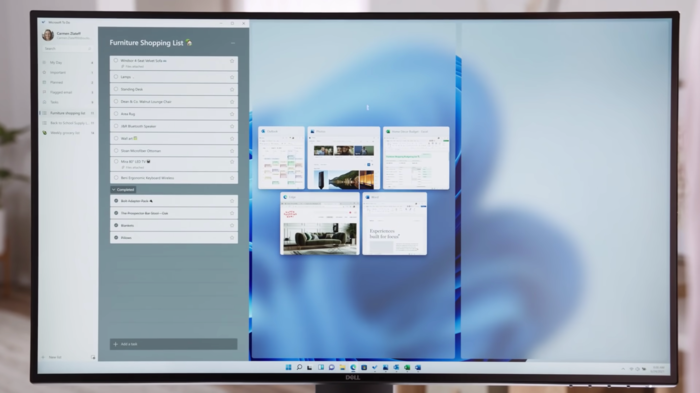Snap the Edge window thumbnail

point(320,224)
